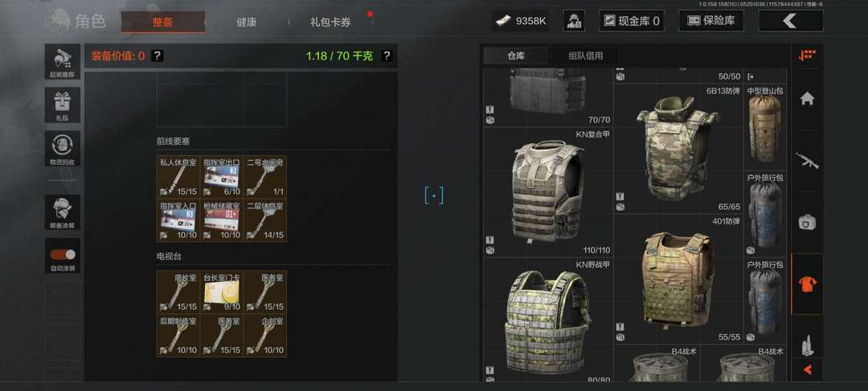Select the medical kit category icon
The image size is (868, 391).
807,223
